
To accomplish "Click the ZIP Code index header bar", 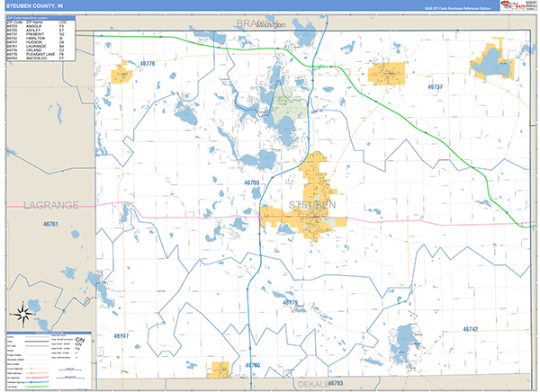I will [41, 18].
